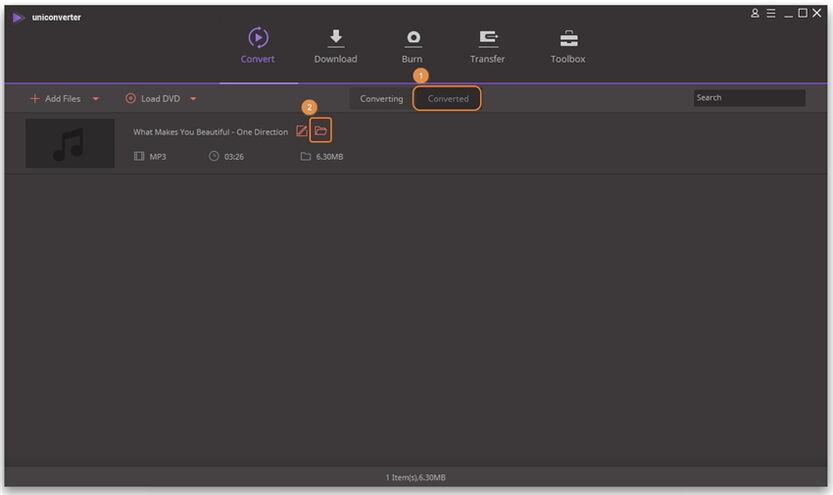This screenshot has width=833, height=495.
Task: Expand the Load DVD dropdown arrow
Action: click(x=193, y=99)
